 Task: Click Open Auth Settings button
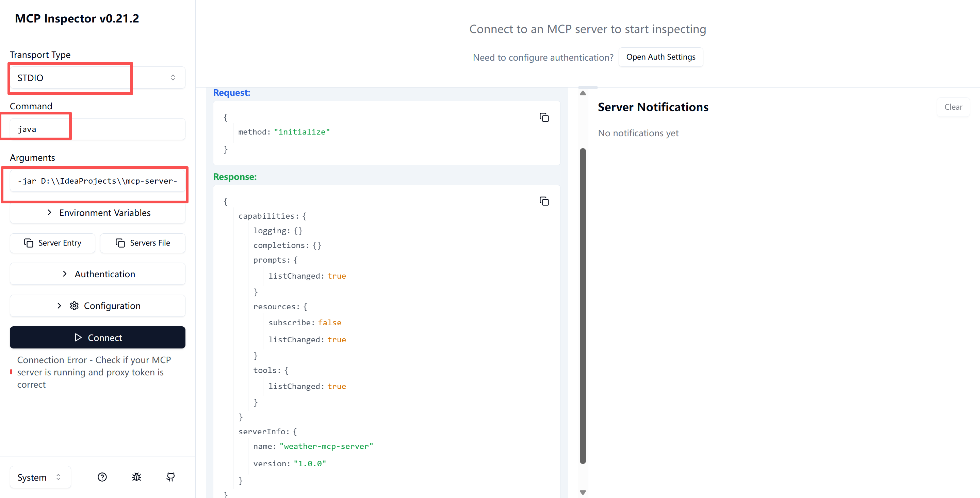660,57
